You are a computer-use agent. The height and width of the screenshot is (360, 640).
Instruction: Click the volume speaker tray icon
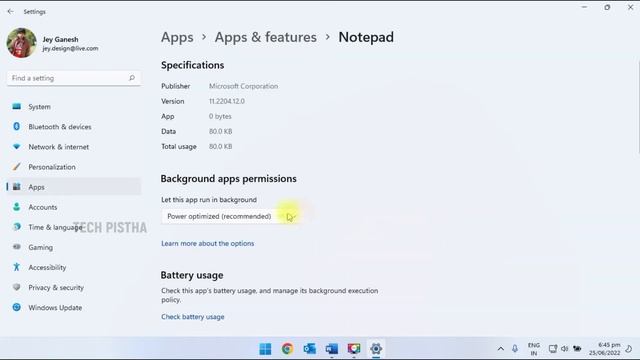click(x=564, y=349)
